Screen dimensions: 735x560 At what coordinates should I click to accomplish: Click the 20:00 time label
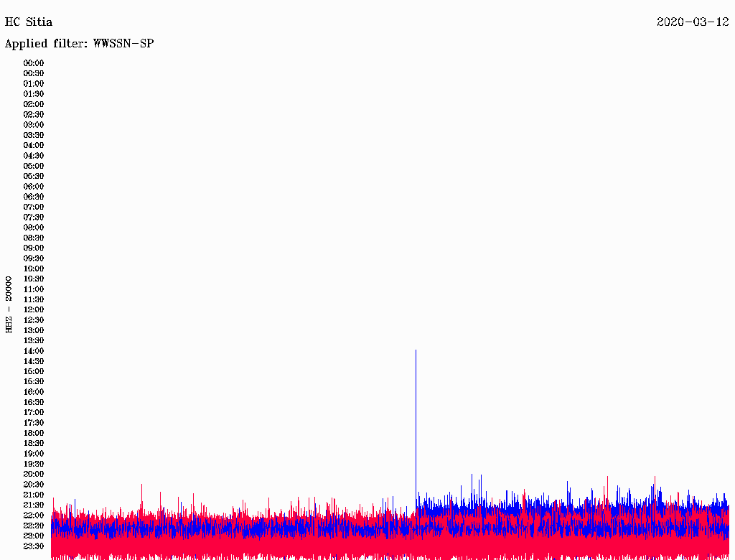pyautogui.click(x=34, y=474)
